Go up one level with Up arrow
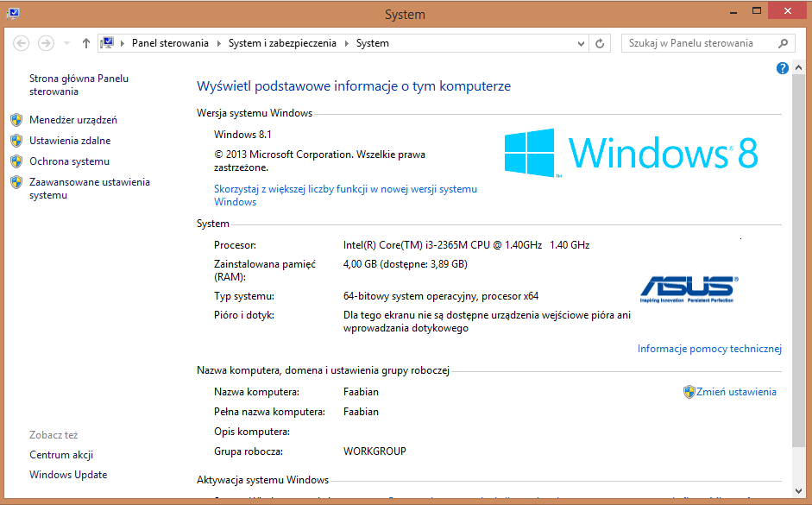The image size is (812, 505). click(86, 43)
